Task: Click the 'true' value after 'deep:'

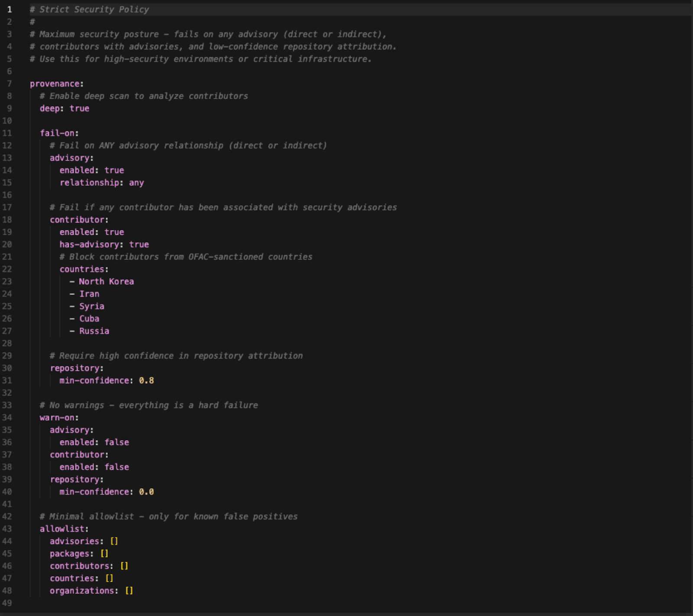Action: [79, 108]
